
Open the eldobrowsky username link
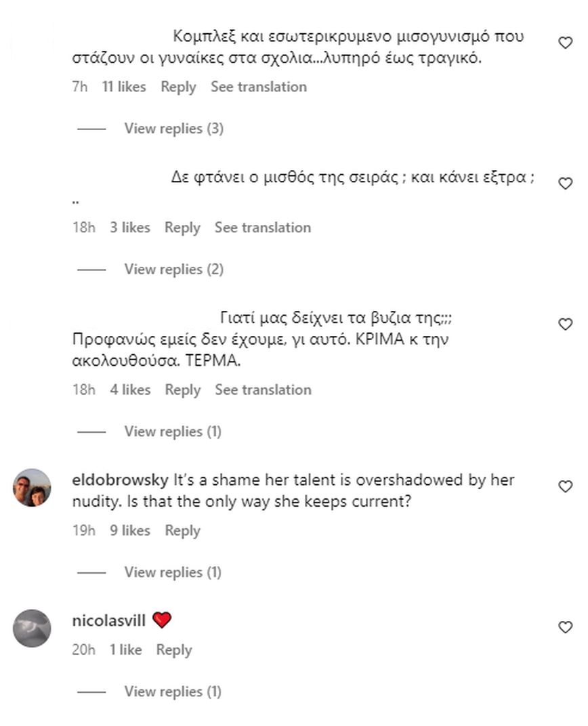pyautogui.click(x=120, y=479)
